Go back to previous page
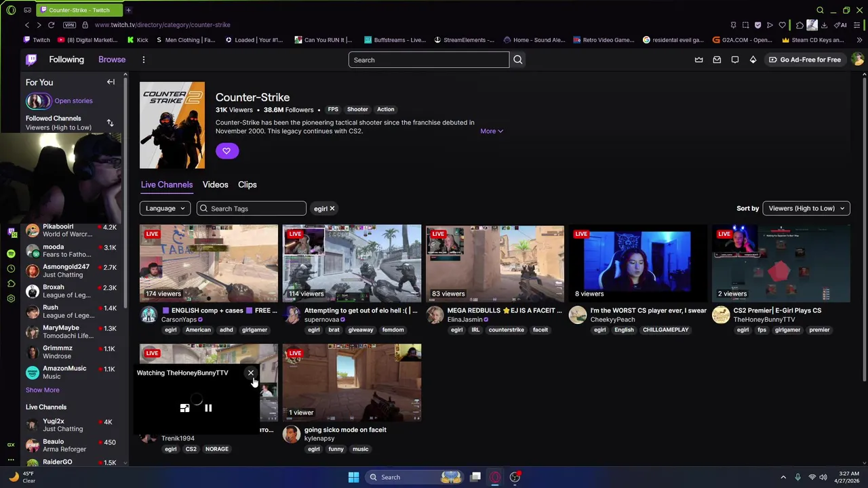Viewport: 868px width, 488px height. pos(26,25)
